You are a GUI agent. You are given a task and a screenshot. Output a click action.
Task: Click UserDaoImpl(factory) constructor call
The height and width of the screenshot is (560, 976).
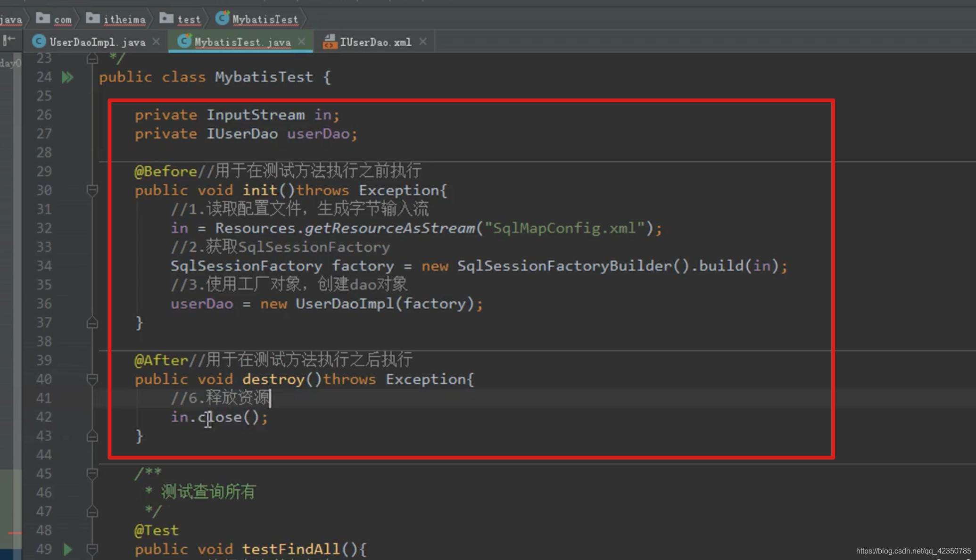point(385,304)
